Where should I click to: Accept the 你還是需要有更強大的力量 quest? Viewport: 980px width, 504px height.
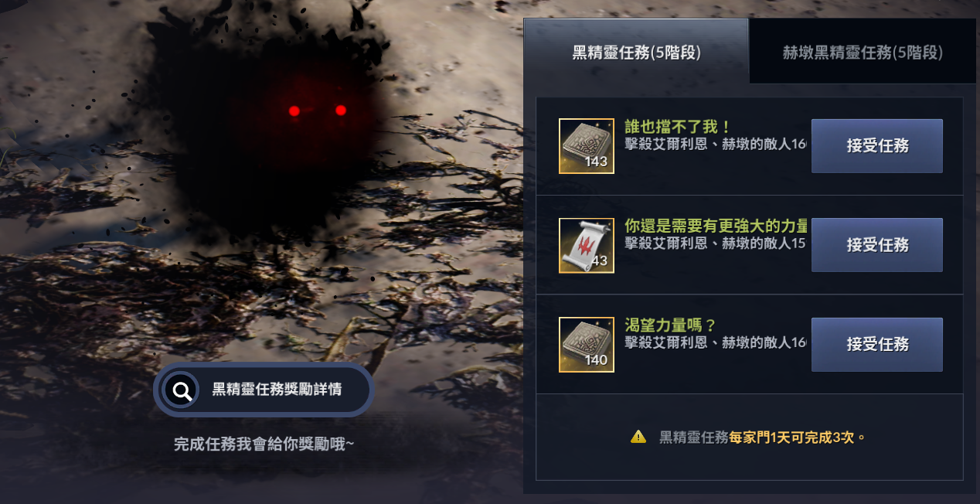(876, 245)
